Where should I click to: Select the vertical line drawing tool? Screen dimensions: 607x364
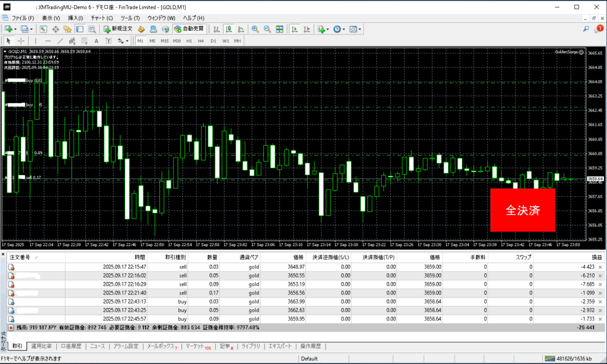[x=36, y=41]
